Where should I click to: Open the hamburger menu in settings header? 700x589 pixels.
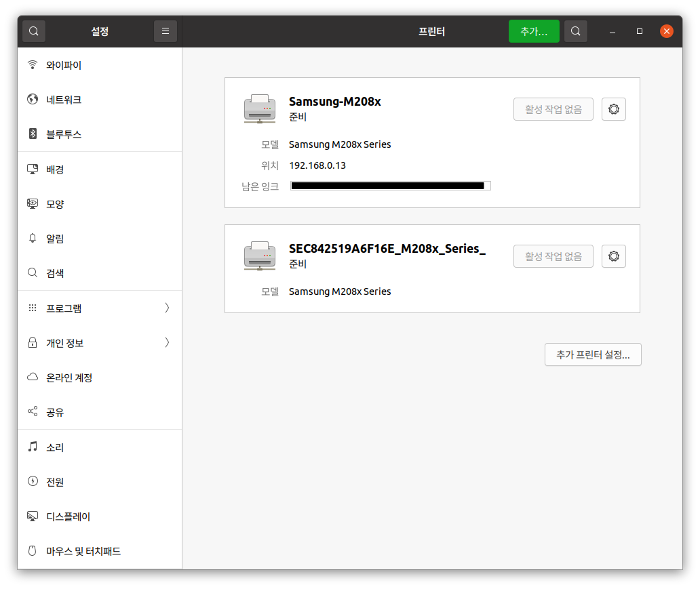(x=166, y=31)
